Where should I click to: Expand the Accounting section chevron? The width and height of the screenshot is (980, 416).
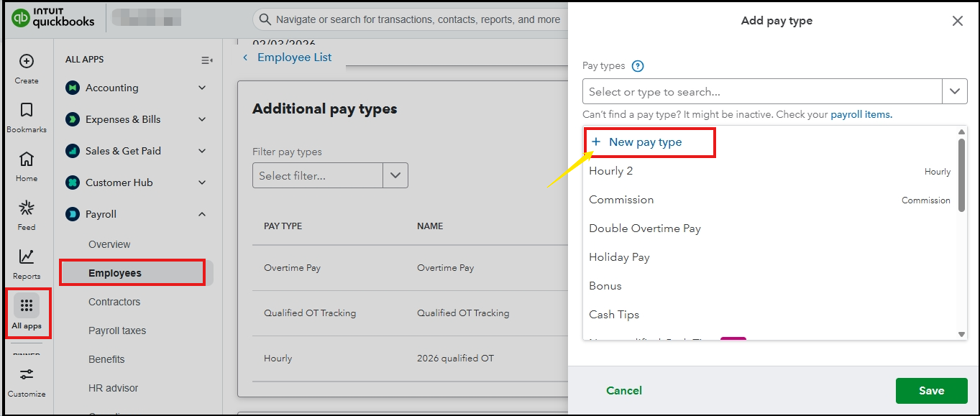click(202, 88)
